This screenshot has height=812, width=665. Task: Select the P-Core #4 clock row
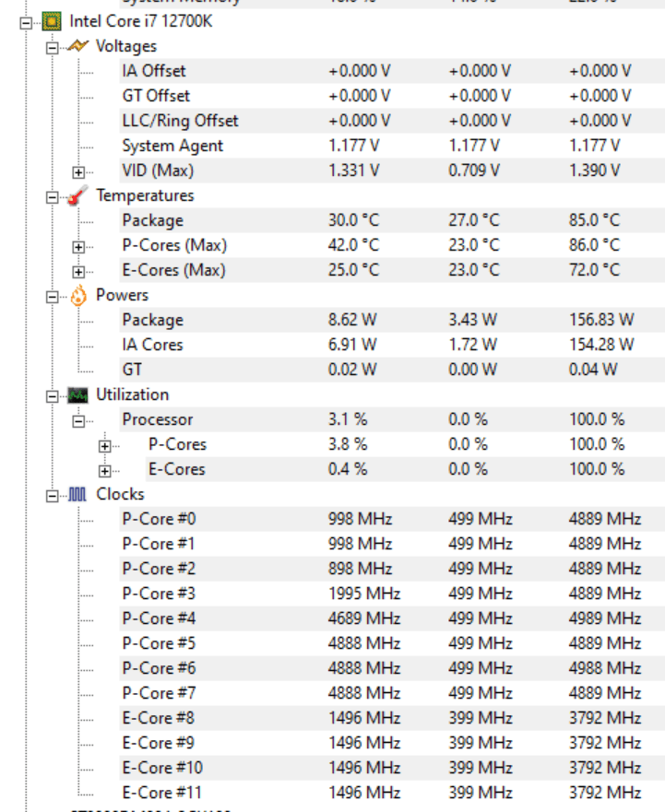point(392,618)
